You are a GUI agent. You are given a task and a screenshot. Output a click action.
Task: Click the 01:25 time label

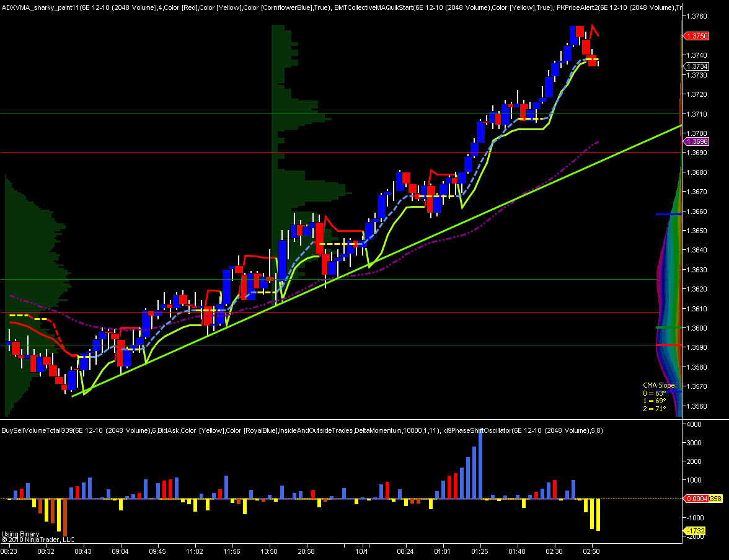point(479,552)
